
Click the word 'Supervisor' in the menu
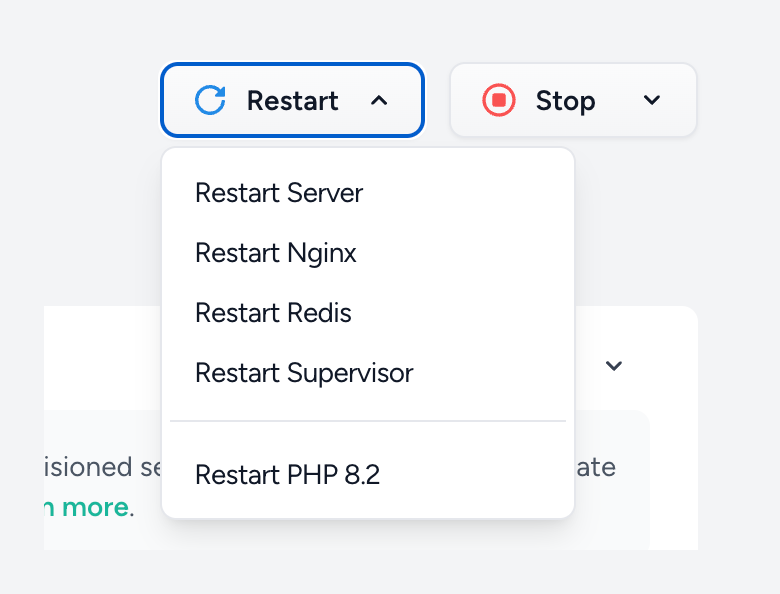350,373
